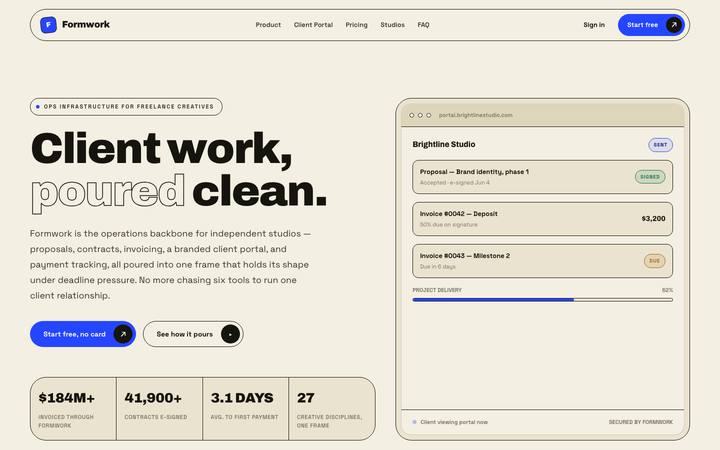
Task: Click the Formwork logo icon
Action: coord(48,25)
